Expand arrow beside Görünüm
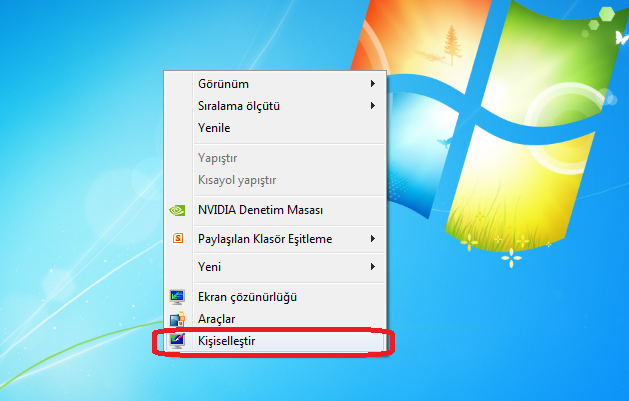 click(373, 84)
